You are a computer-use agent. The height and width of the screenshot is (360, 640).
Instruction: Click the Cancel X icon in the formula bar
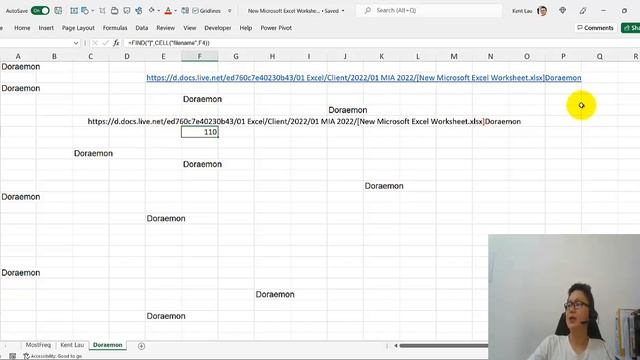[95, 43]
